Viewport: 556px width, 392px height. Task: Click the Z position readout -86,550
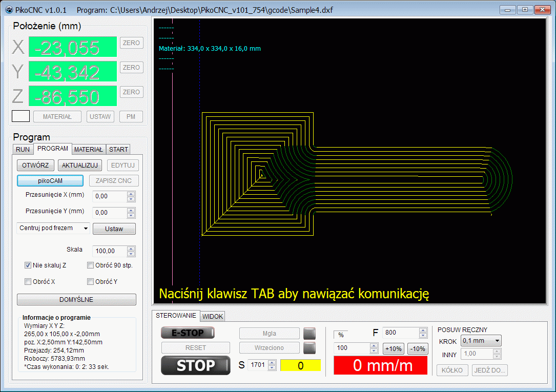73,96
